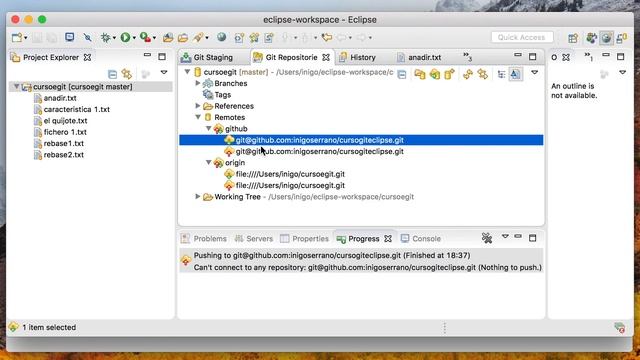
Task: Click the green Run button icon
Action: [x=125, y=38]
